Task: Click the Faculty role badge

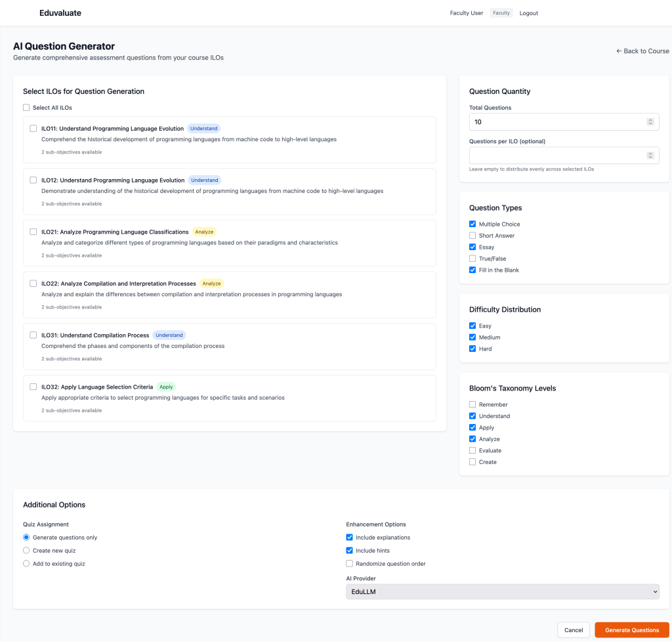Action: click(x=501, y=13)
